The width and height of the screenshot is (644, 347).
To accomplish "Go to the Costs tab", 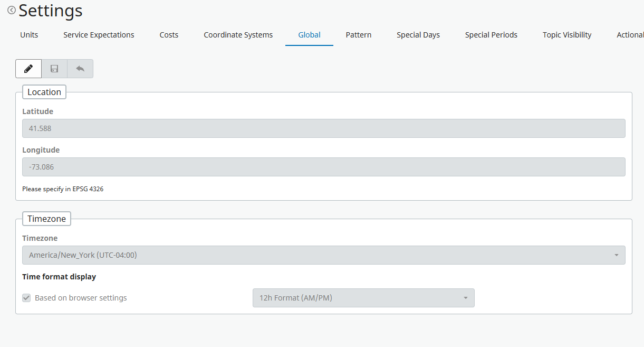I will click(169, 35).
